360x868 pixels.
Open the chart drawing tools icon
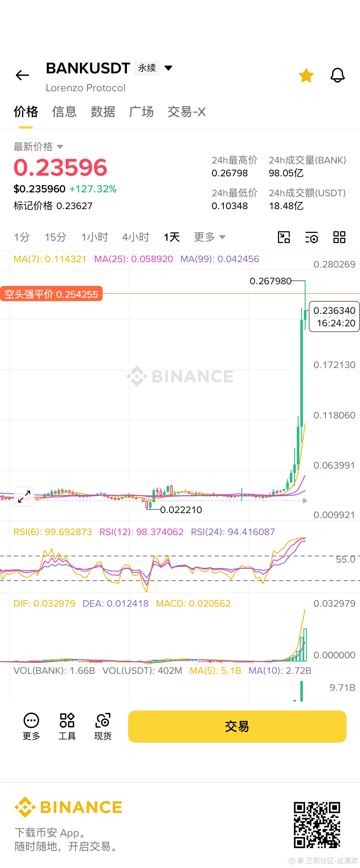click(284, 237)
